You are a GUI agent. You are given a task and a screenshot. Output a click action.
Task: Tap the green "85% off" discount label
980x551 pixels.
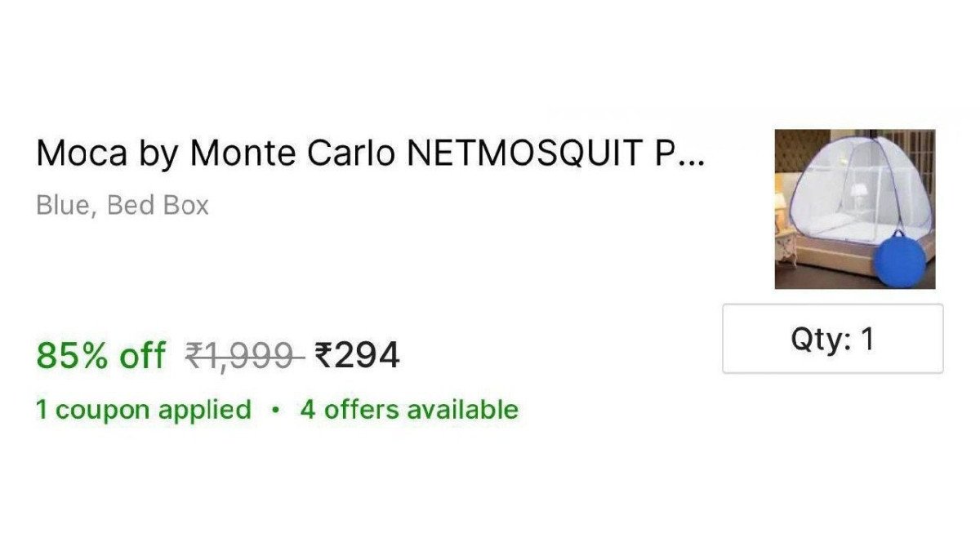pyautogui.click(x=100, y=356)
